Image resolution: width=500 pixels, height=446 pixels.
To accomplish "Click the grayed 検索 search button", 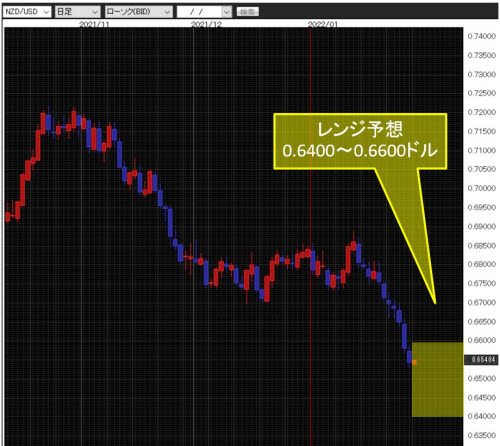I will pos(248,12).
